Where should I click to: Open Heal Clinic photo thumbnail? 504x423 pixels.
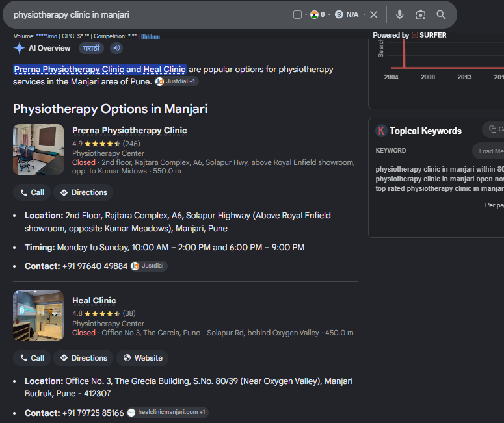[x=38, y=316]
